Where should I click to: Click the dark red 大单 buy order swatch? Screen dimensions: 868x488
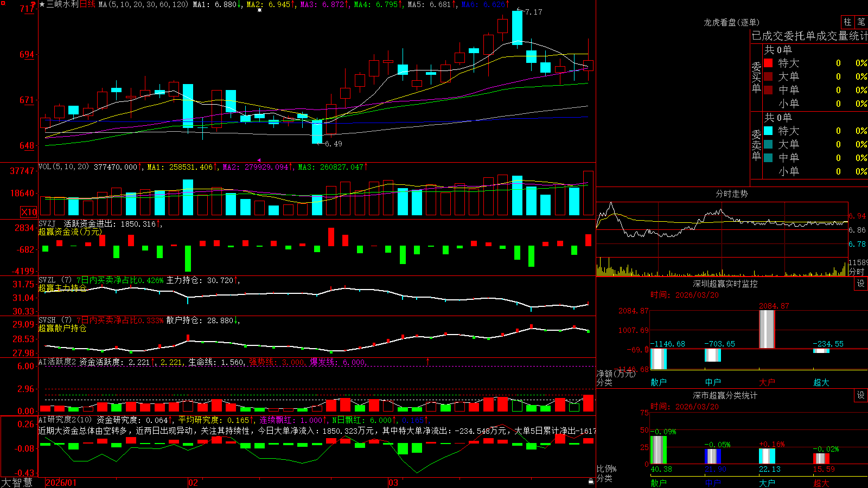click(768, 76)
